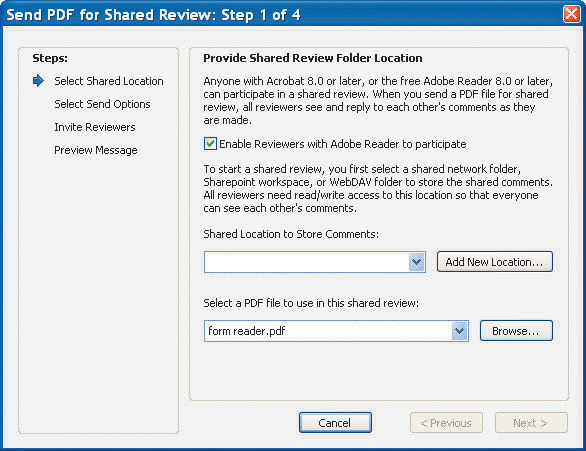Viewport: 586px width, 451px height.
Task: Click the disabled Previous button
Action: pyautogui.click(x=446, y=423)
